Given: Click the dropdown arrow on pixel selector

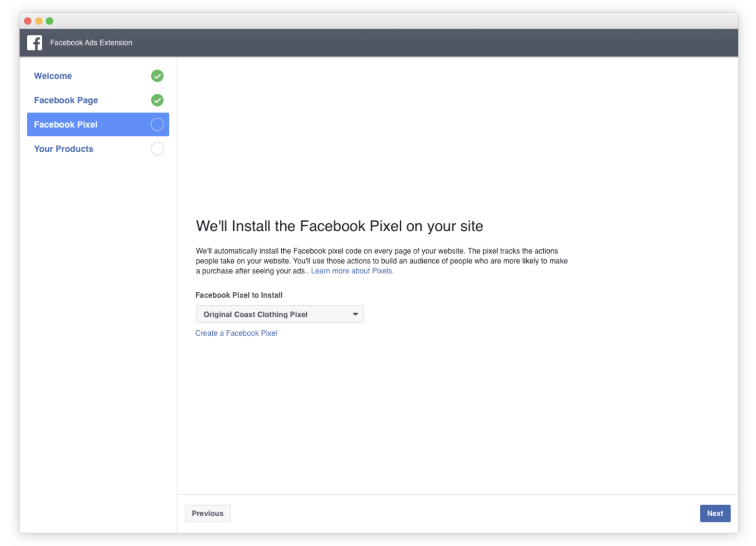Looking at the screenshot, I should (355, 314).
